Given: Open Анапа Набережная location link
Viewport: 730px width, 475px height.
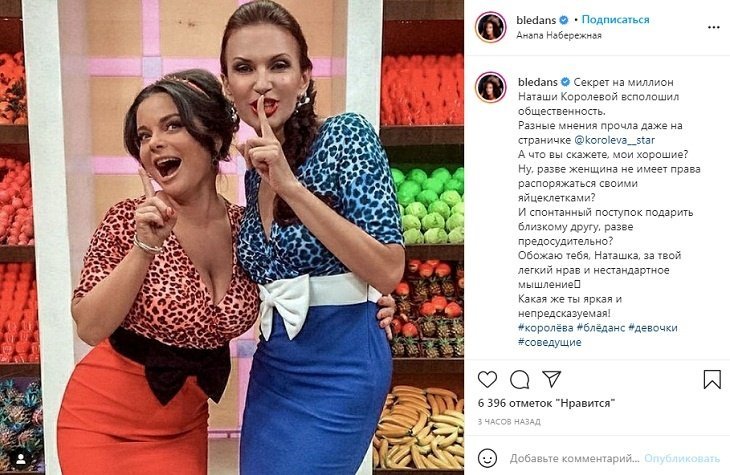Looking at the screenshot, I should coord(559,35).
